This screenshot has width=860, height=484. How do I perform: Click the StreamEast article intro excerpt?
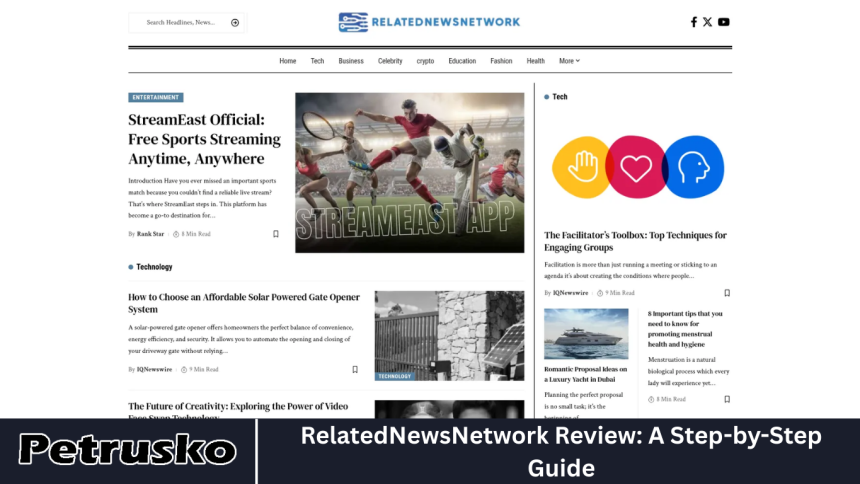pos(200,198)
